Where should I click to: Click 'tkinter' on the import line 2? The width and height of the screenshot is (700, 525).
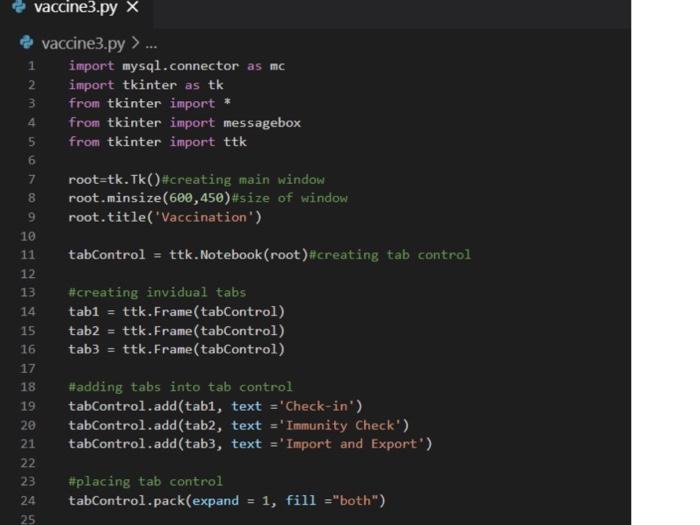point(150,85)
